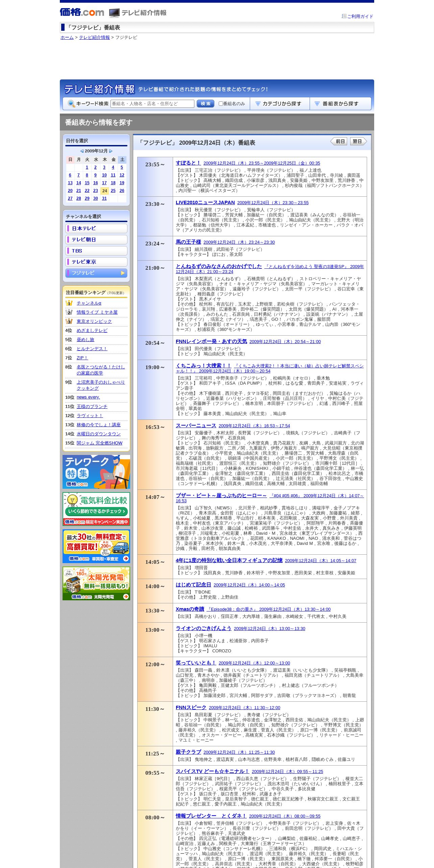This screenshot has height=868, width=434.
Task: Click the TV icon beside テレビ紹介情報
Action: click(114, 13)
